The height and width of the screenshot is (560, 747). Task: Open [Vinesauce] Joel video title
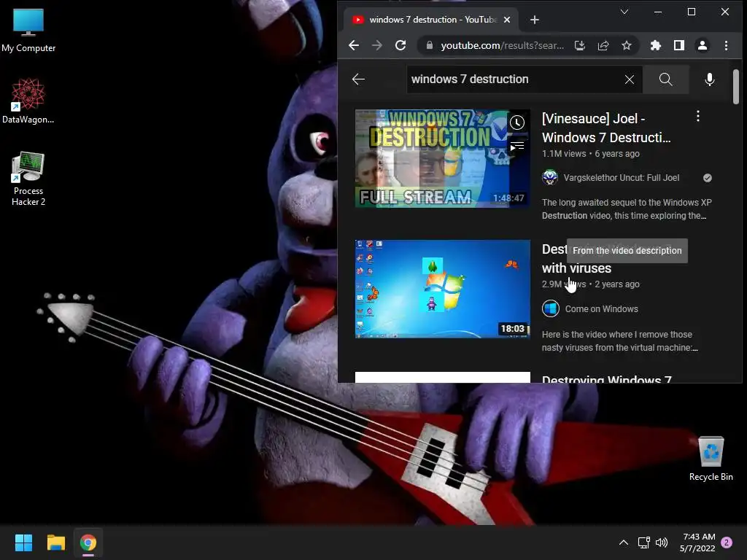coord(606,128)
